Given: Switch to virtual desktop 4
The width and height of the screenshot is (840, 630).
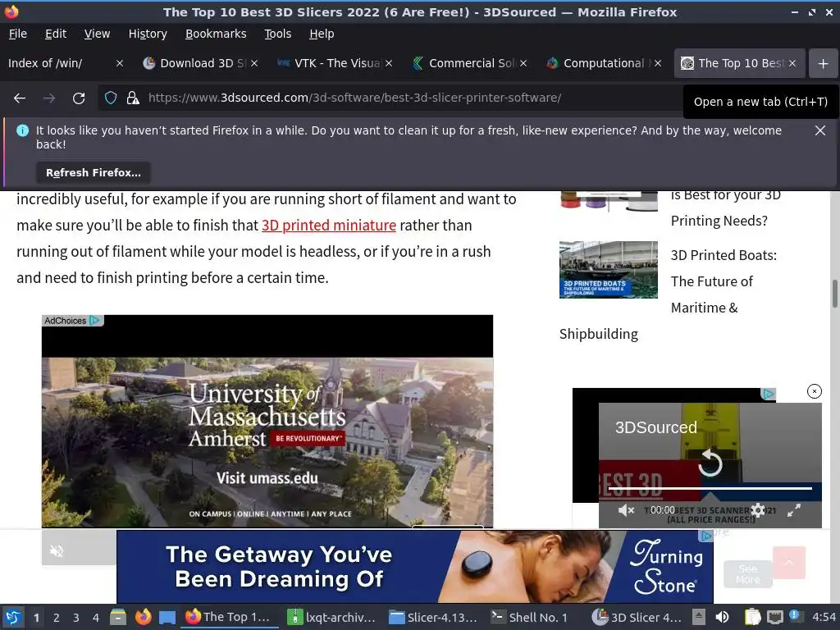Looking at the screenshot, I should (95, 618).
